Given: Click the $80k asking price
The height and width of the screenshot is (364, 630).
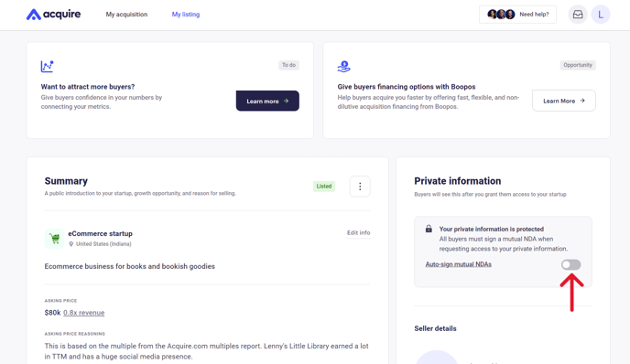Looking at the screenshot, I should [x=52, y=313].
